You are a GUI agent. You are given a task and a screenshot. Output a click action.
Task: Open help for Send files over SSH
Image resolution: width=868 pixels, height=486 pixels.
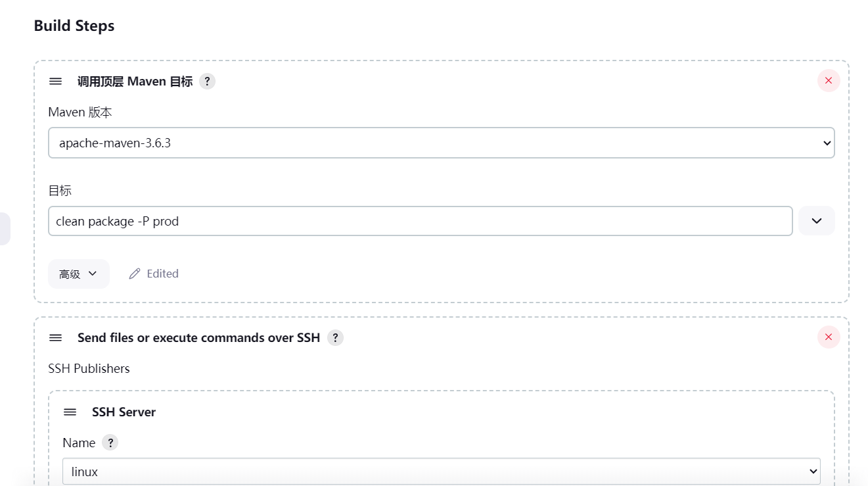pyautogui.click(x=335, y=337)
